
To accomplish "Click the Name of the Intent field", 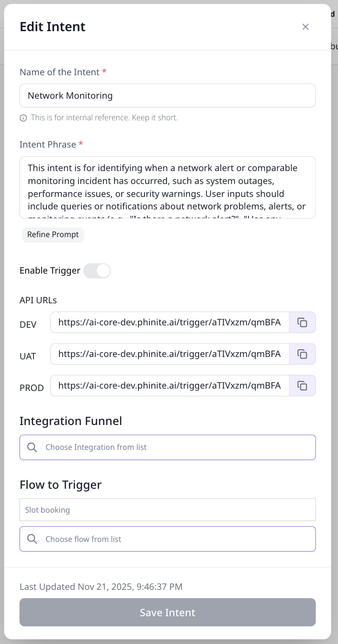I will [x=168, y=96].
